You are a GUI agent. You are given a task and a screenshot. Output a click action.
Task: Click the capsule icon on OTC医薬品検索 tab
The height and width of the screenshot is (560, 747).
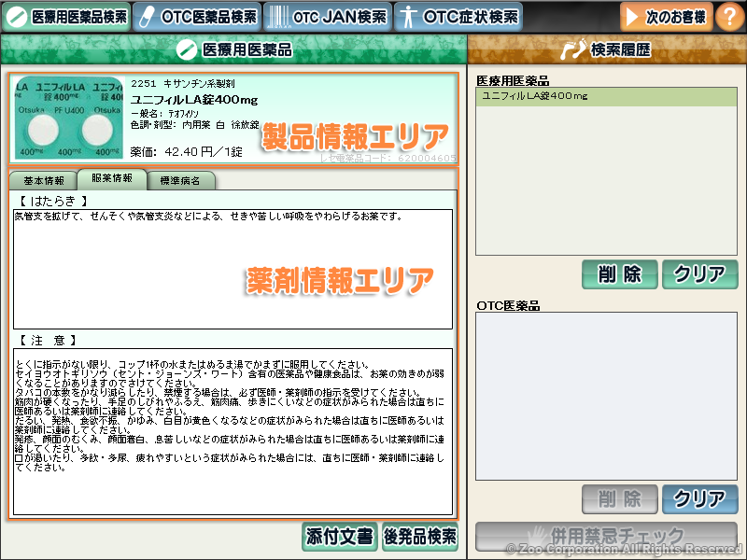147,17
